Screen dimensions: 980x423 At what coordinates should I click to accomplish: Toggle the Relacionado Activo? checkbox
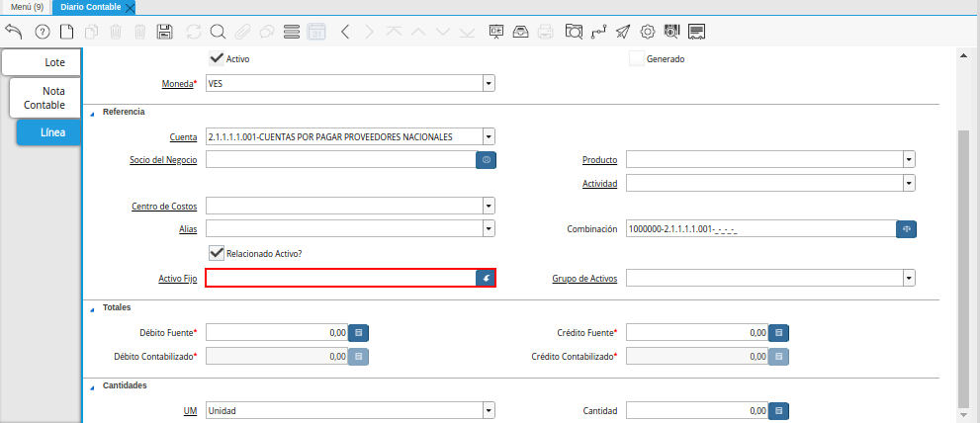tap(217, 253)
